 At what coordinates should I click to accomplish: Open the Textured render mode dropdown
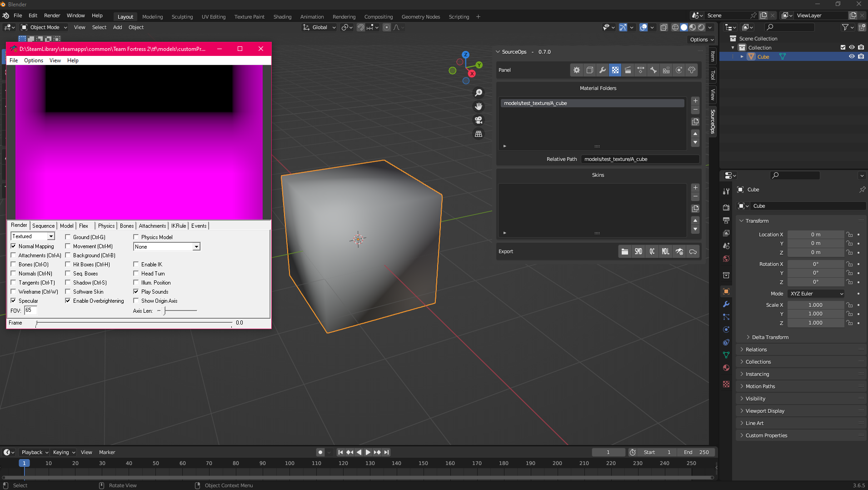(x=33, y=236)
